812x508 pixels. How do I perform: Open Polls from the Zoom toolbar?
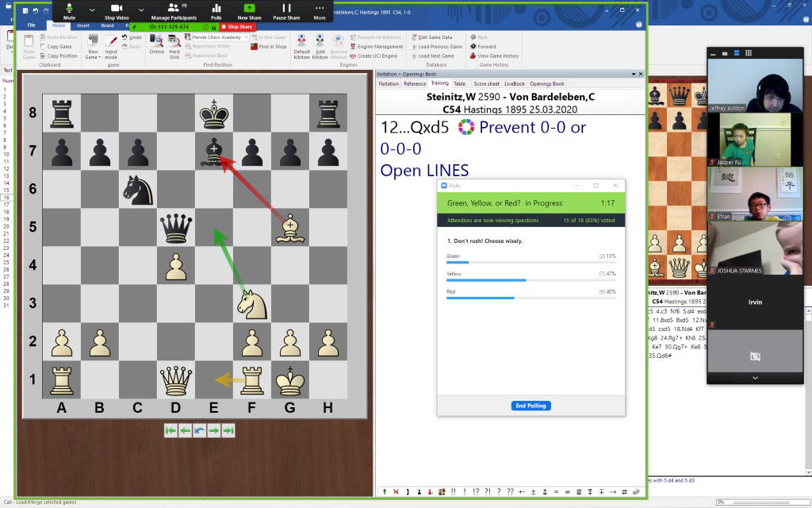click(216, 10)
